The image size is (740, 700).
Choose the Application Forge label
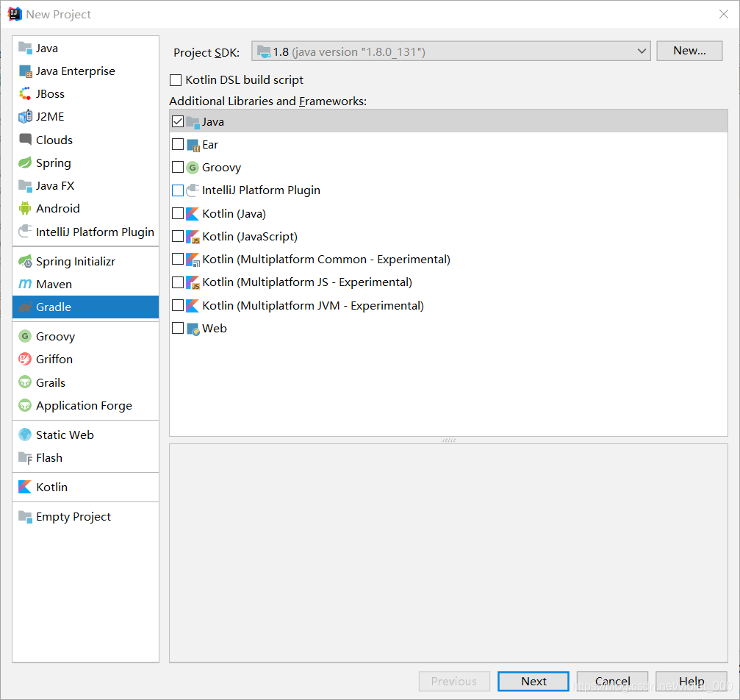coord(84,406)
